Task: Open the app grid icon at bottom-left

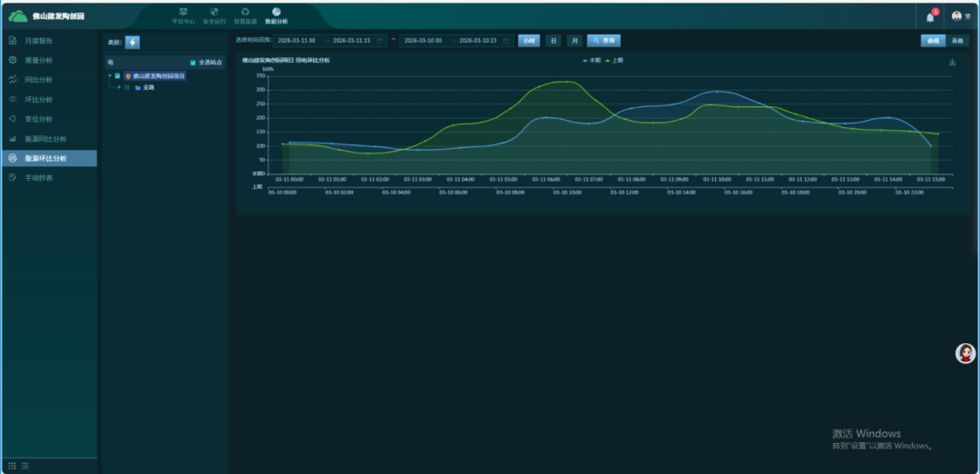Action: [13, 466]
